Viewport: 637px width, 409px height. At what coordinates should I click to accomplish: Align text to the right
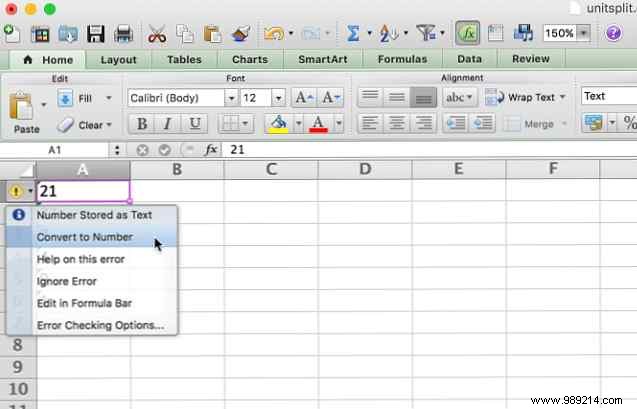pos(423,123)
